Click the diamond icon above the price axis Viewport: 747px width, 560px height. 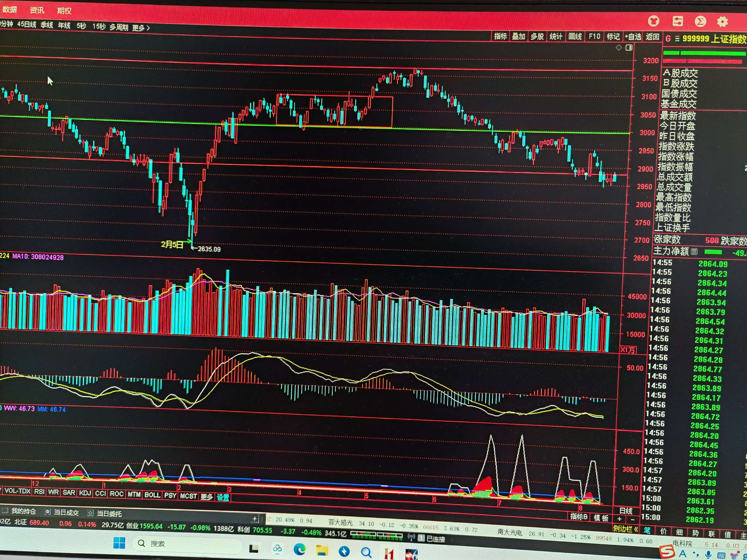[x=619, y=48]
